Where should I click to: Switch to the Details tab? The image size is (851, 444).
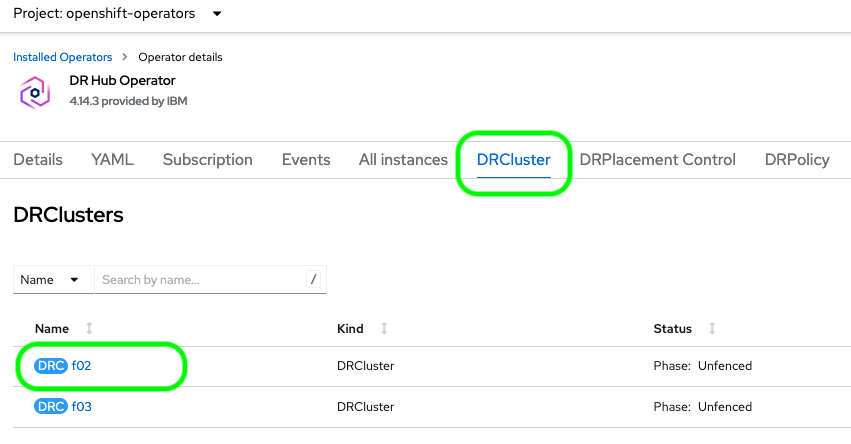click(38, 160)
